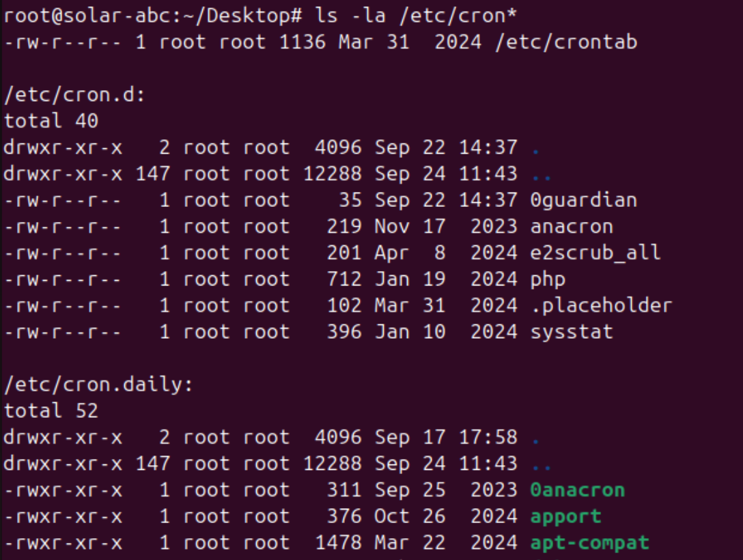
Task: Select the sysstat file name
Action: coord(571,332)
